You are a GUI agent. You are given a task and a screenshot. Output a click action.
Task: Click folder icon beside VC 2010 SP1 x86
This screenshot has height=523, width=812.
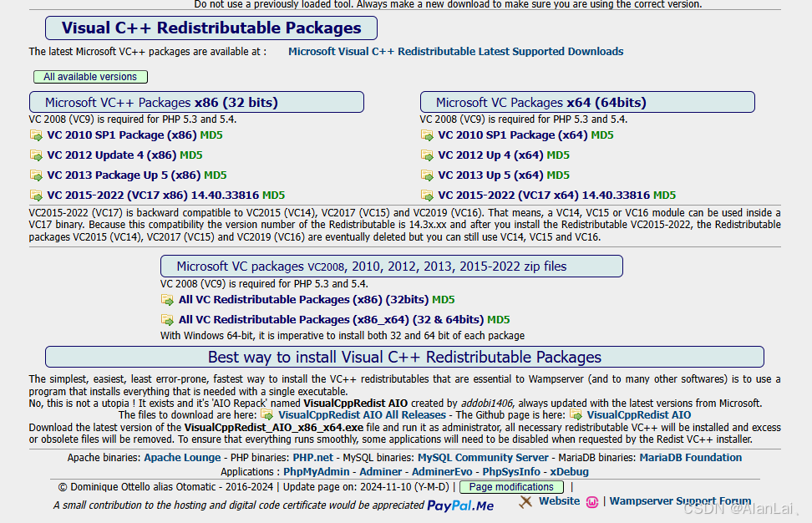pyautogui.click(x=36, y=135)
